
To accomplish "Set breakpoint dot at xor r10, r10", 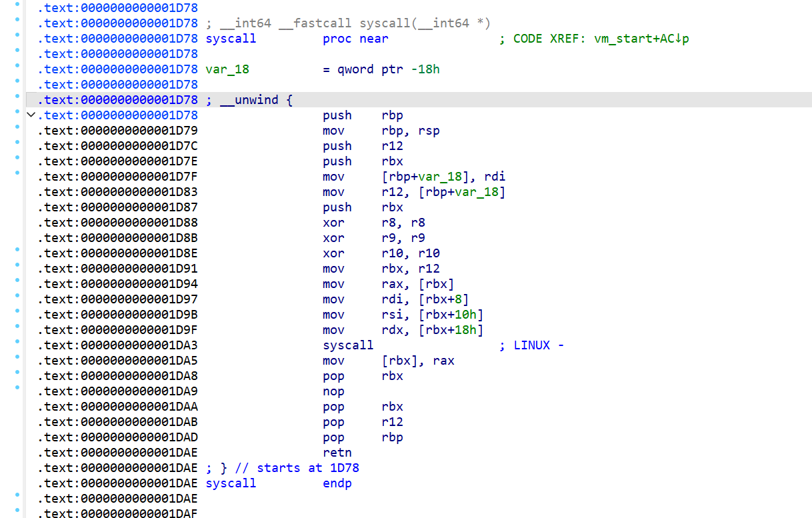I will pyautogui.click(x=17, y=249).
